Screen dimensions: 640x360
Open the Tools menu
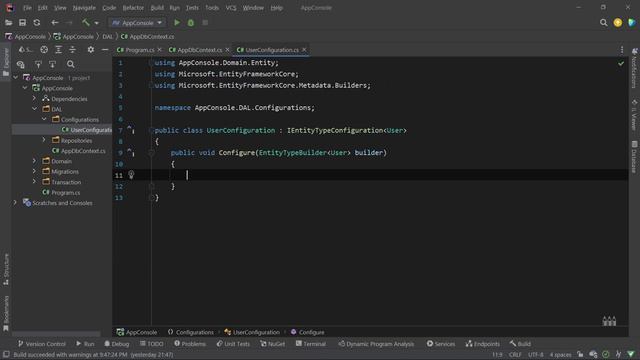212,8
